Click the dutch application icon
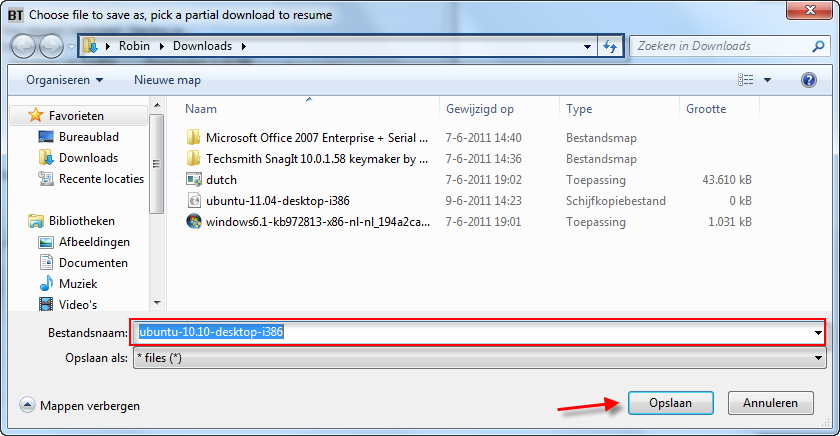 click(x=193, y=179)
